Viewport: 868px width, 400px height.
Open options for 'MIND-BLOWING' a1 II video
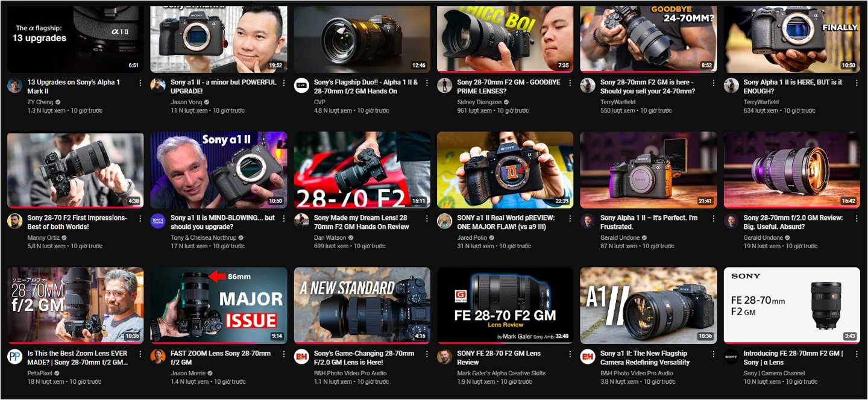283,218
